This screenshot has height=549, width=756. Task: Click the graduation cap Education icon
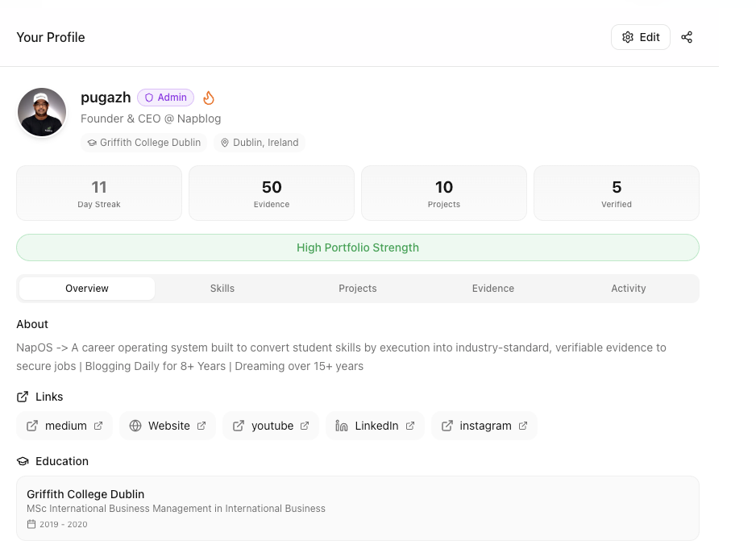coord(23,461)
